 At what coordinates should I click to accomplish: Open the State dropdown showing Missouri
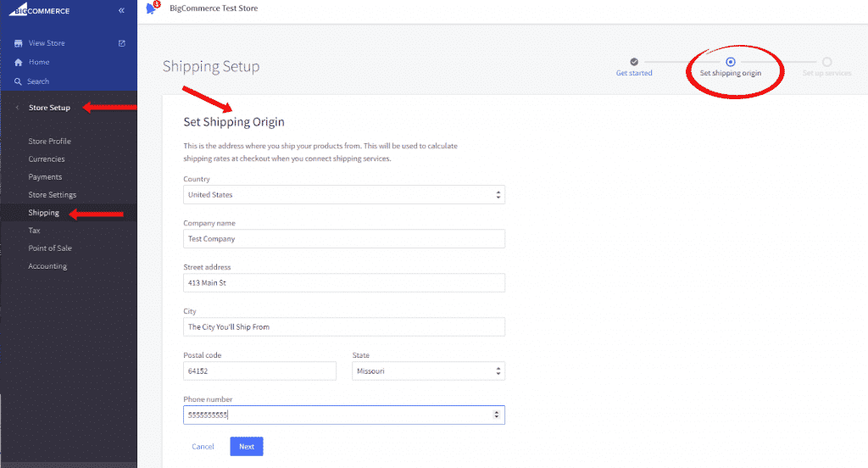428,371
